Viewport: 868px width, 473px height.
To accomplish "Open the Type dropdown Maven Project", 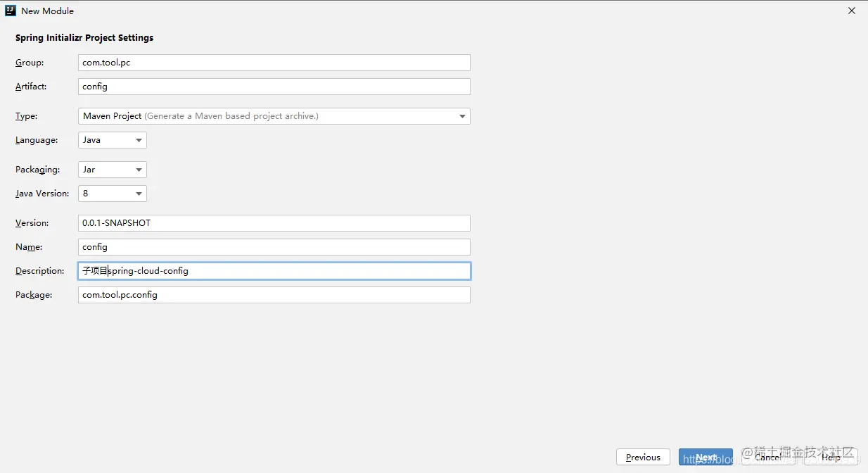I will tap(274, 116).
